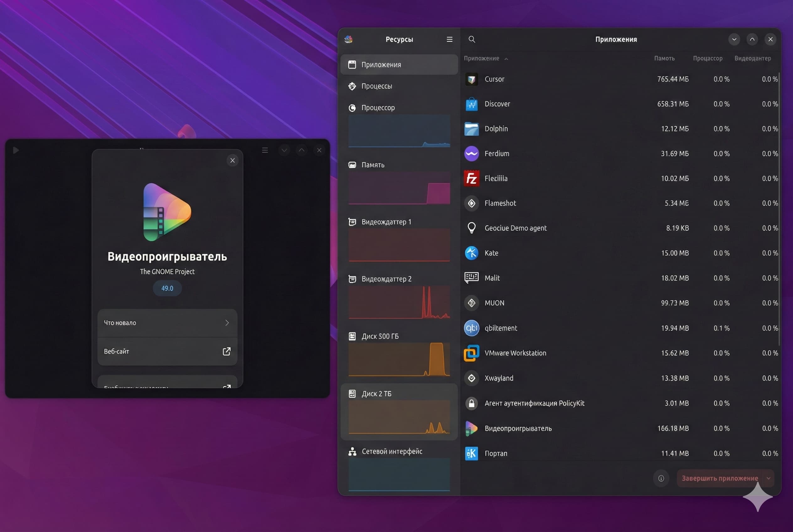Close the Видеопроигрыватель about dialog
The height and width of the screenshot is (532, 793).
[232, 161]
